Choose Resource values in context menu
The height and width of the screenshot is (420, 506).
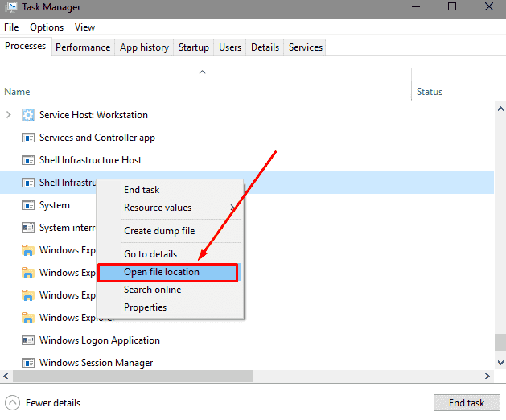(x=158, y=208)
